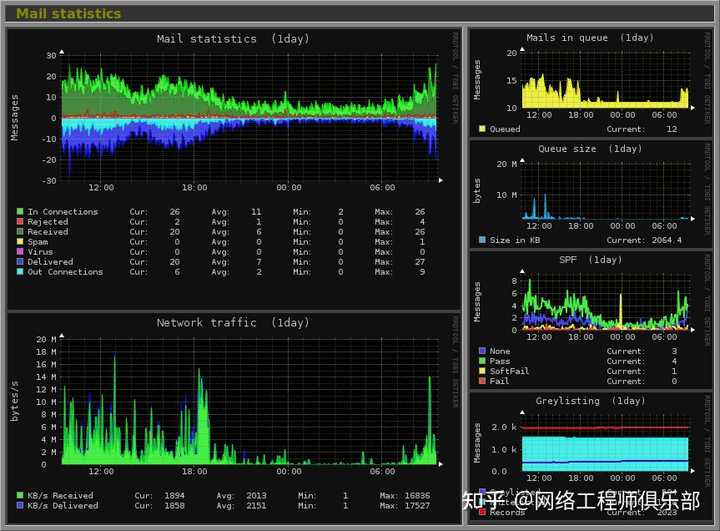The image size is (720, 531).
Task: Open the Mail statistics (1day) graph
Action: [233, 168]
